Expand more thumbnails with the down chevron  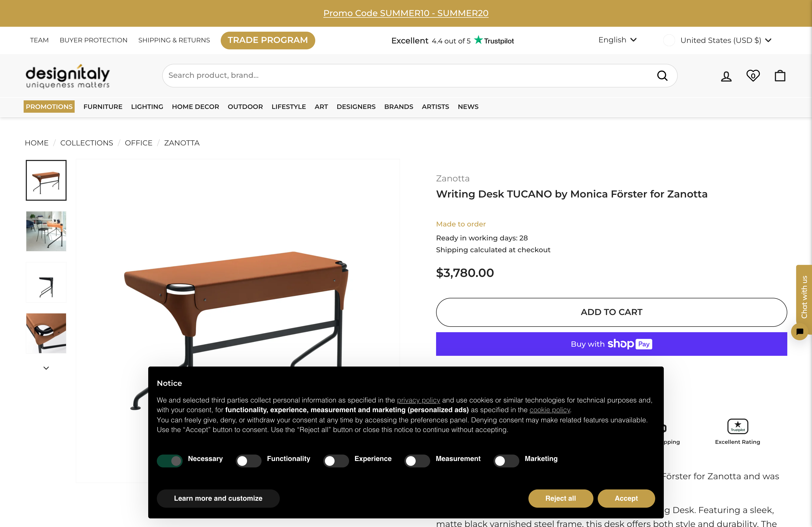[x=46, y=368]
